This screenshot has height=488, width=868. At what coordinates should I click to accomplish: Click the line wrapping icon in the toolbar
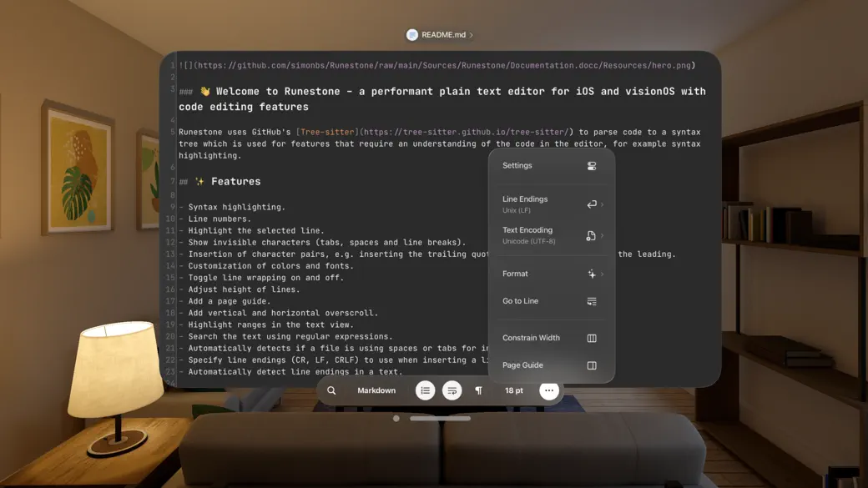click(x=452, y=390)
